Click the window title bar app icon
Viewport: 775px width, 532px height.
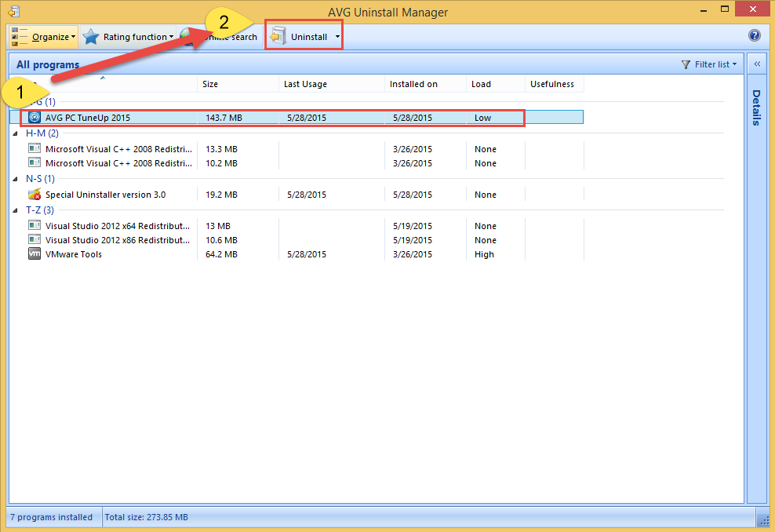tap(14, 11)
